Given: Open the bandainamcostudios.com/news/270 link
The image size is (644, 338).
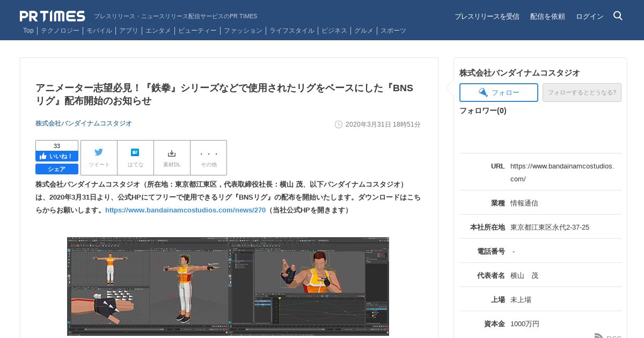Looking at the screenshot, I should click(x=185, y=210).
